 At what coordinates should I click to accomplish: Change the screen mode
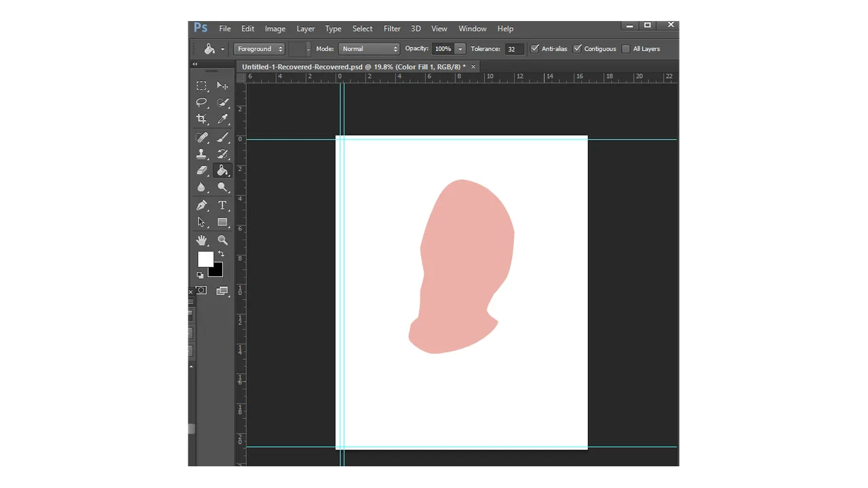222,291
